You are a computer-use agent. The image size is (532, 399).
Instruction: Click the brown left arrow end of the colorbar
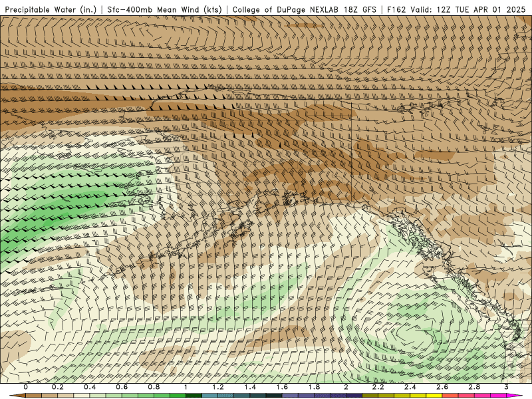click(18, 396)
